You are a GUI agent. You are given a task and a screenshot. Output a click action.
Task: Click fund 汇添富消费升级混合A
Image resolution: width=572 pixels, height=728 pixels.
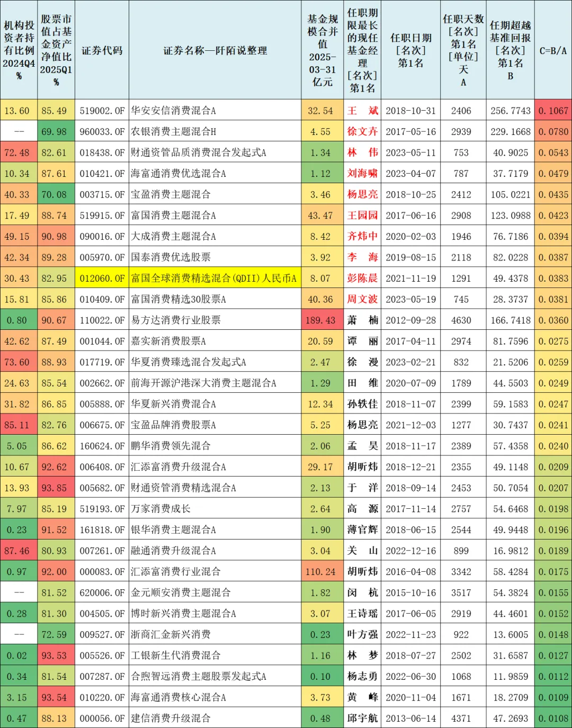[x=178, y=467]
